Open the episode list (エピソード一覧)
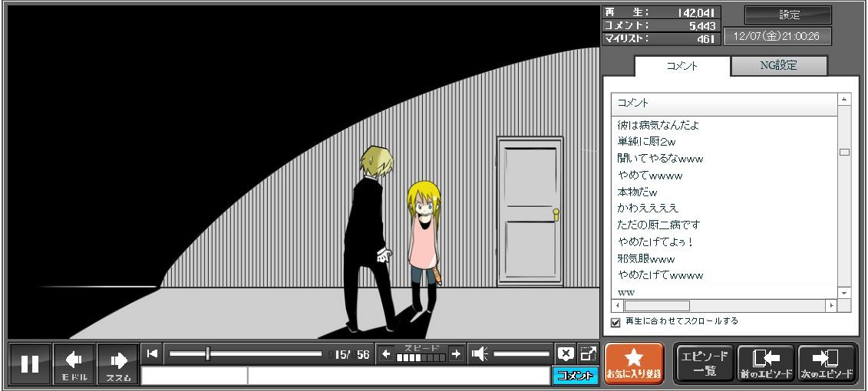The image size is (868, 391). (704, 363)
